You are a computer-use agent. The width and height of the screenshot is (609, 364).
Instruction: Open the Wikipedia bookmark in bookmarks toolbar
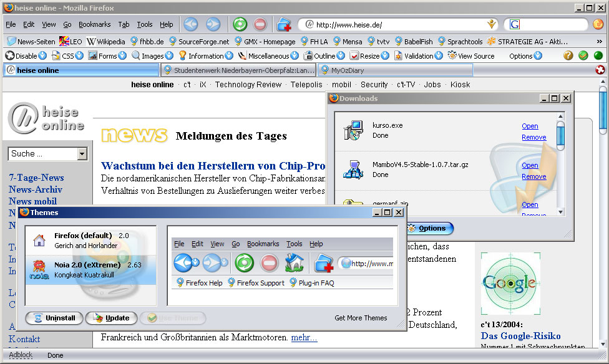pyautogui.click(x=106, y=41)
